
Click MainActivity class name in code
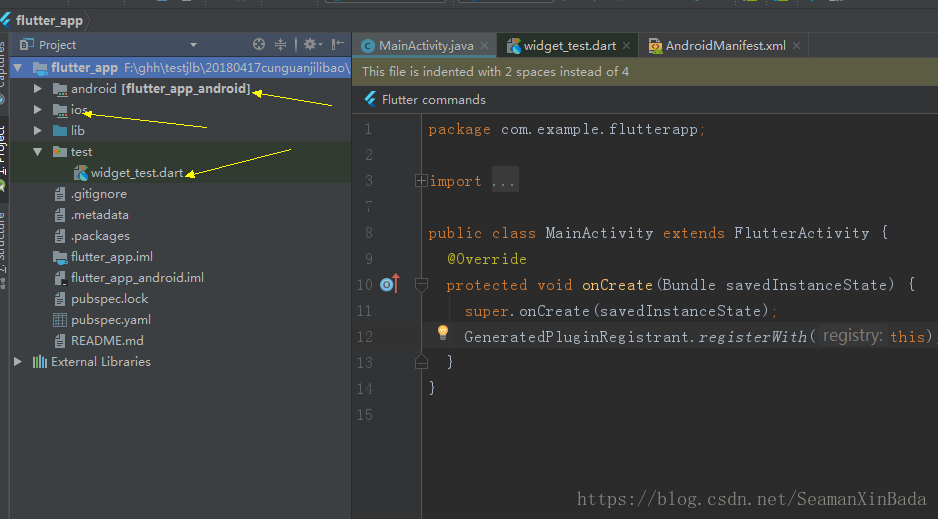click(x=599, y=233)
